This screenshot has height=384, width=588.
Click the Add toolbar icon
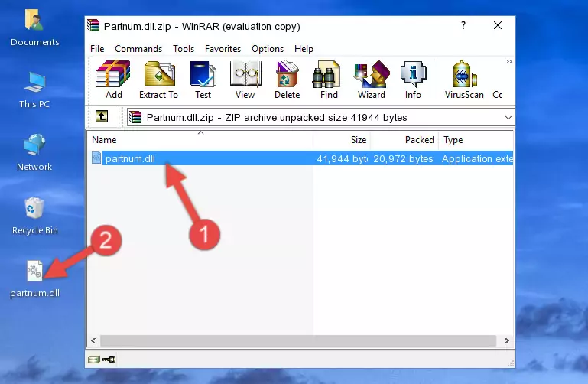pos(113,80)
